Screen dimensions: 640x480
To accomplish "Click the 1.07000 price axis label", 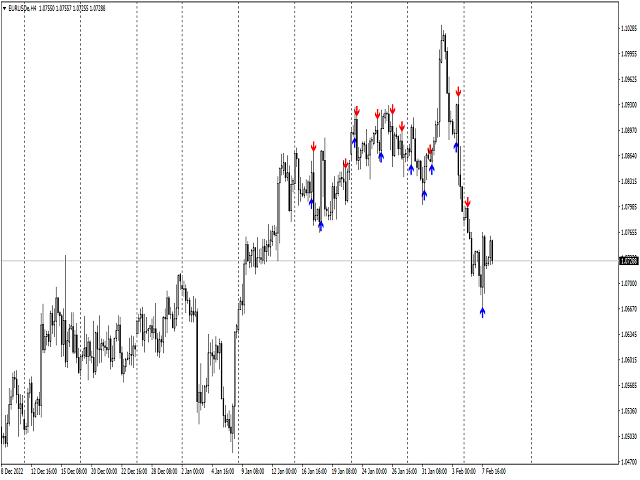I will point(629,283).
